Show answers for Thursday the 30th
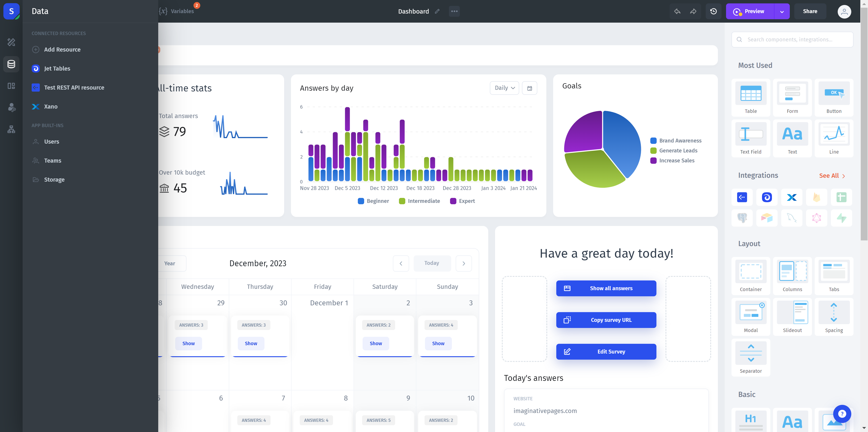This screenshot has height=432, width=868. tap(251, 343)
